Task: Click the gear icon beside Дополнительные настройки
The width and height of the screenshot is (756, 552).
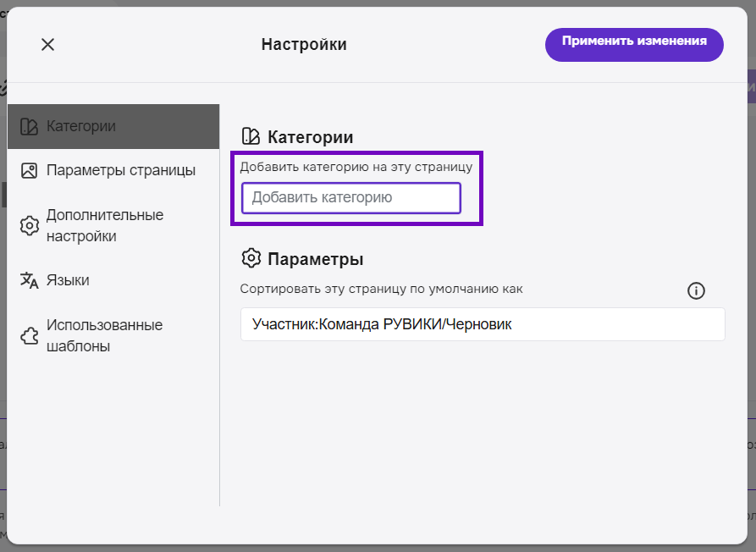Action: (x=29, y=225)
